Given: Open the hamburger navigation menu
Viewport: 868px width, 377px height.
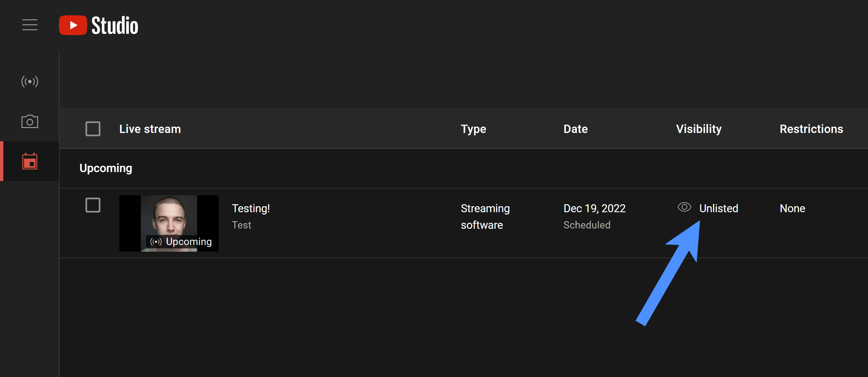Looking at the screenshot, I should (30, 25).
